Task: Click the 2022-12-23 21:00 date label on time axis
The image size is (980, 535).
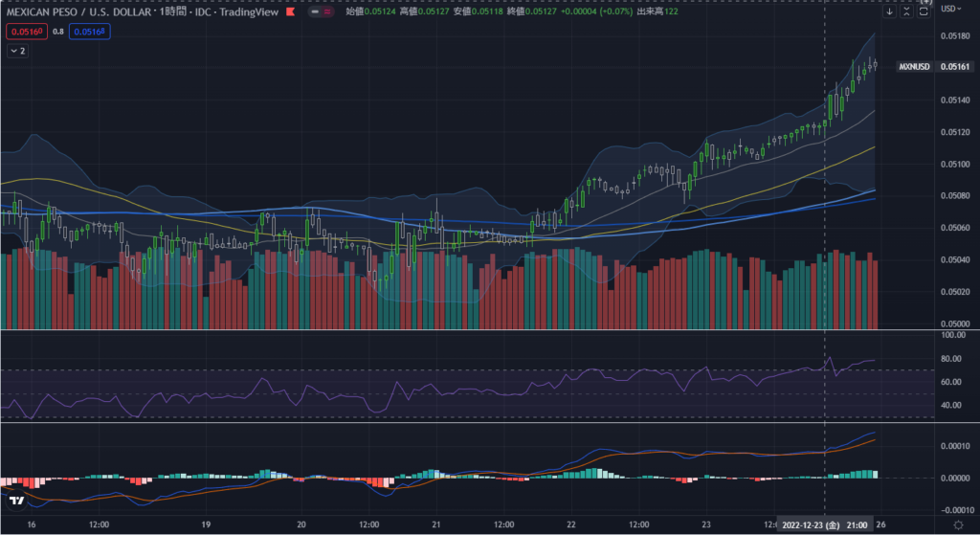Action: [x=825, y=525]
